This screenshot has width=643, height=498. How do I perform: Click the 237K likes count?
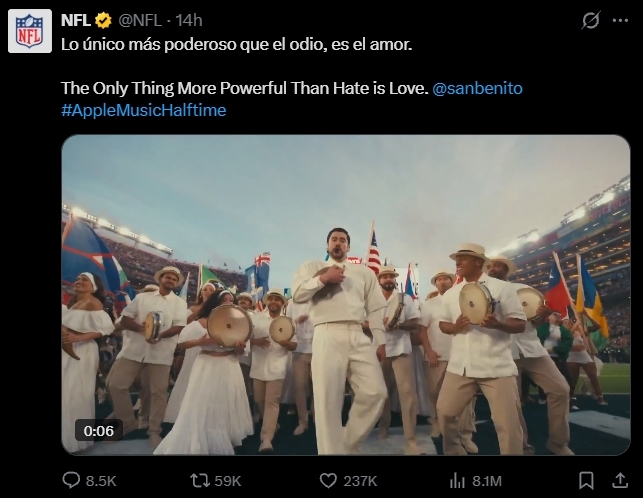tap(359, 480)
